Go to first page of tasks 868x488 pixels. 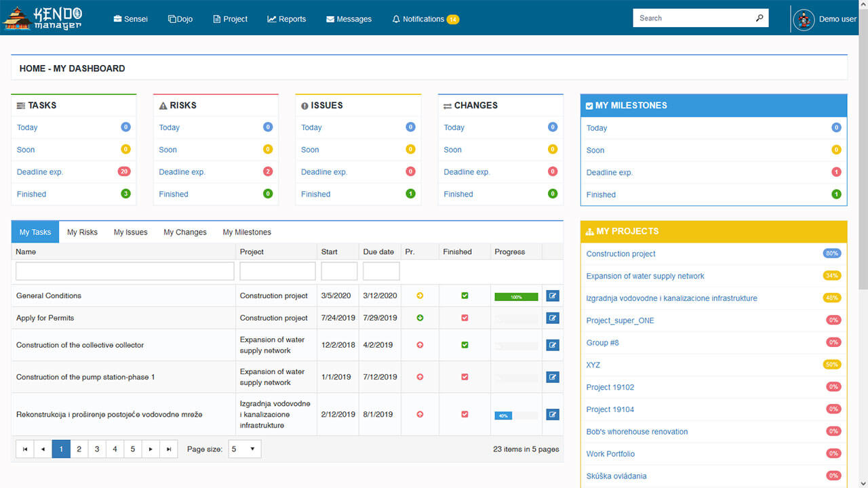point(25,449)
